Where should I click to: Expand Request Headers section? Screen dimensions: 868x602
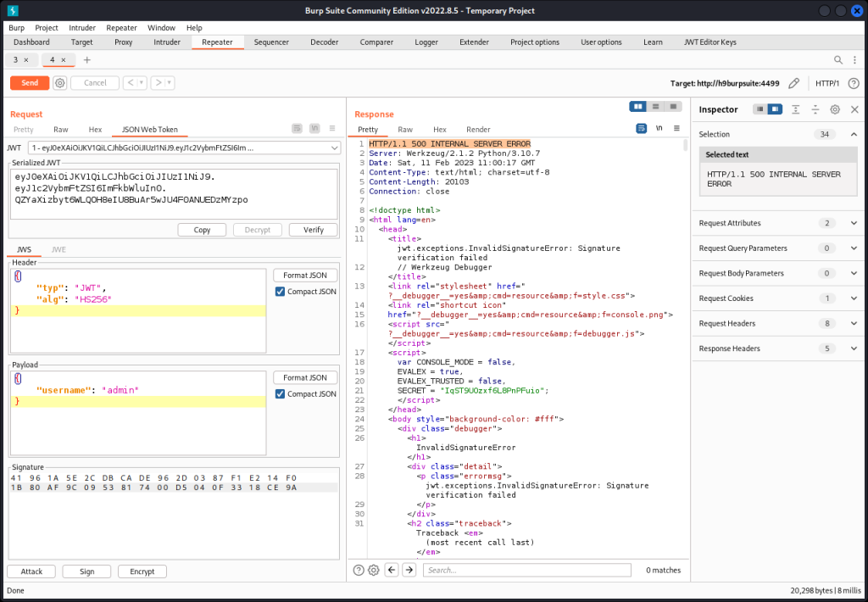854,323
